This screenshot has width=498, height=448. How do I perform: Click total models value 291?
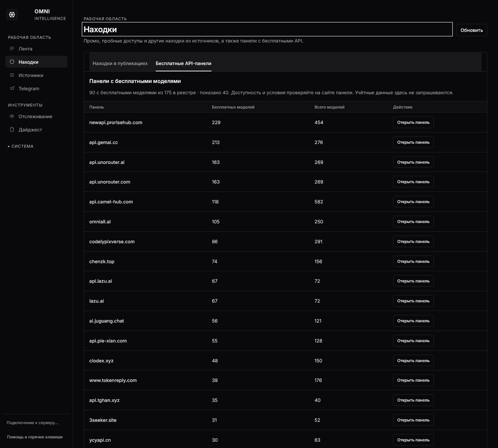coord(319,242)
